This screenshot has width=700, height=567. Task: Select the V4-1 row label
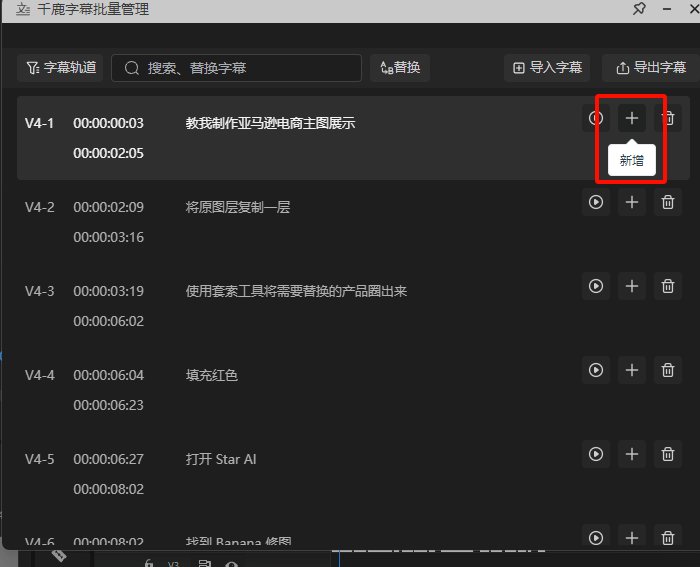click(x=39, y=123)
